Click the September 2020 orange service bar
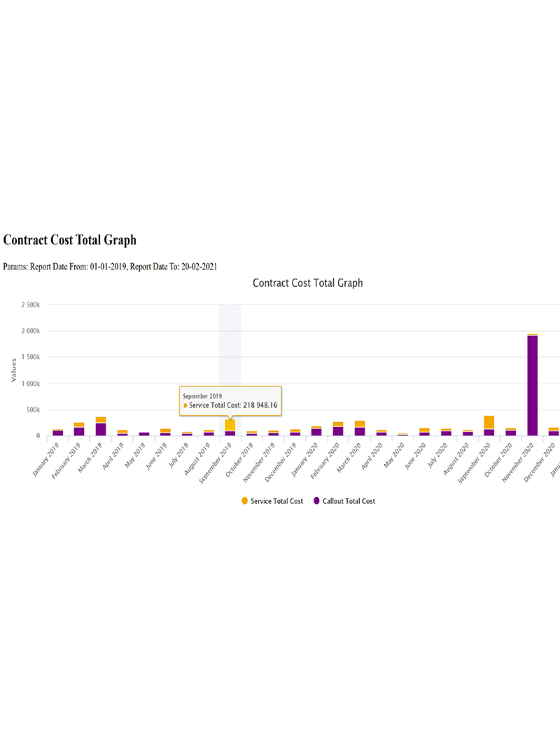560x742 pixels. 489,422
